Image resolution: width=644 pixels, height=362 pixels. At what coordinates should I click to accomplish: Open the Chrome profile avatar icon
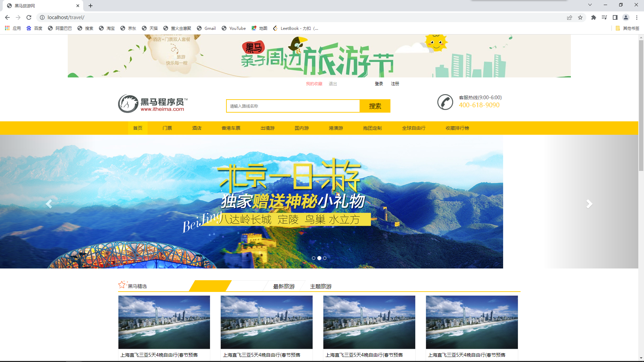626,17
